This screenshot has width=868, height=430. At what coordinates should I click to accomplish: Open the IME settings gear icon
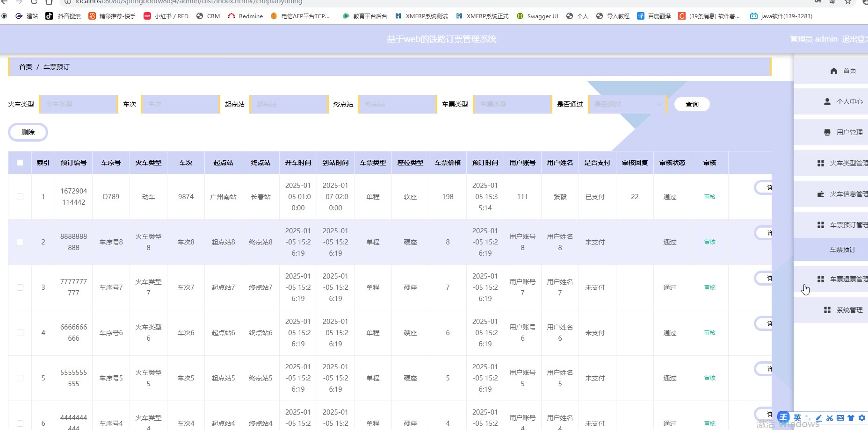(862, 418)
